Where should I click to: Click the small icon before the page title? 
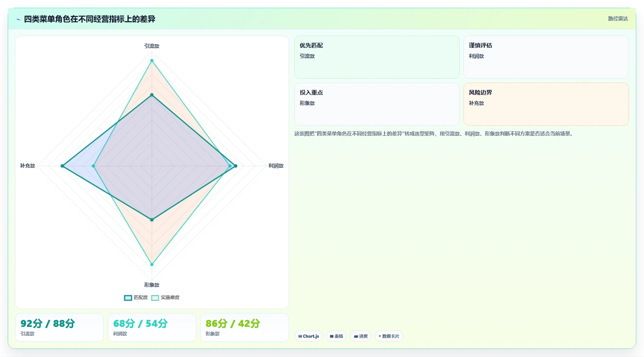pyautogui.click(x=18, y=19)
